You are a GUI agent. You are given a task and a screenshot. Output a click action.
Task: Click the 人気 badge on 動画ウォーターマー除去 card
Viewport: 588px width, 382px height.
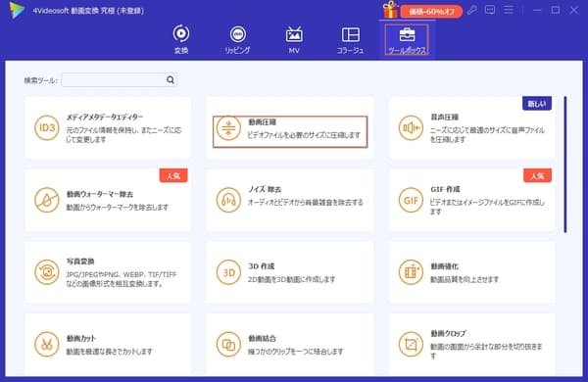tap(173, 175)
